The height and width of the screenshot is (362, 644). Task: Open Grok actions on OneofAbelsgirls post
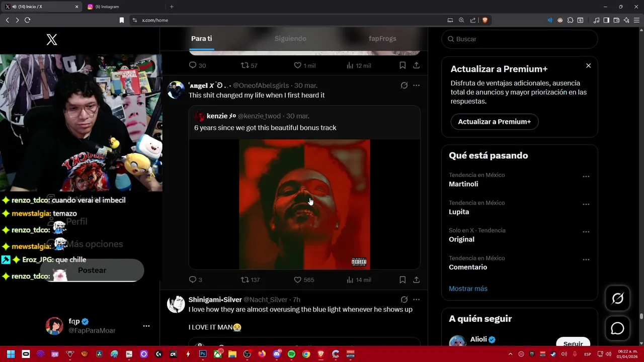(404, 85)
